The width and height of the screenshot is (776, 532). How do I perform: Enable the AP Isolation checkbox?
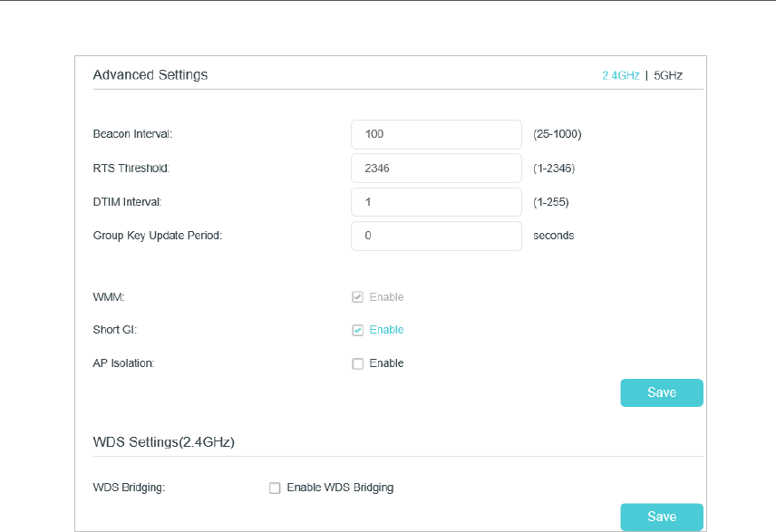(358, 363)
